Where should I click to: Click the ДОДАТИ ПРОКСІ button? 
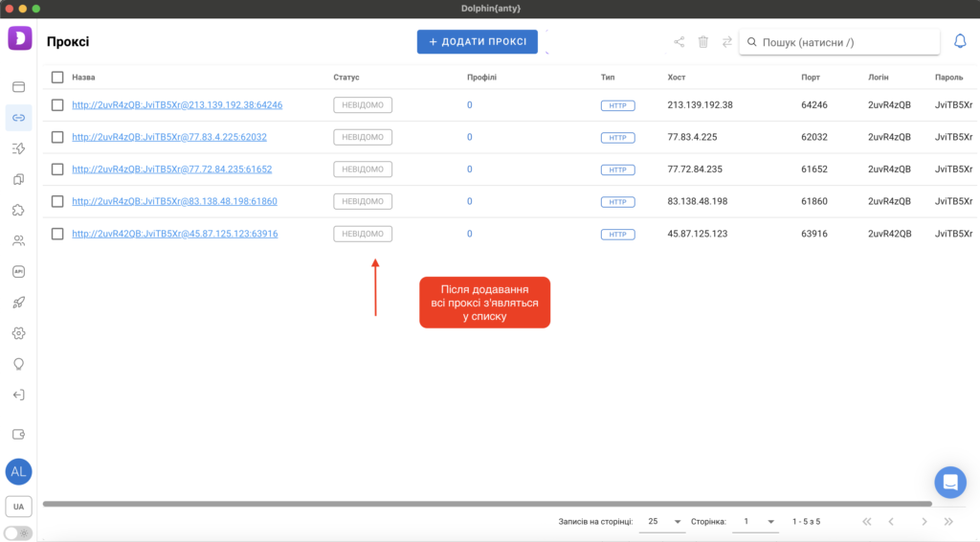tap(477, 42)
